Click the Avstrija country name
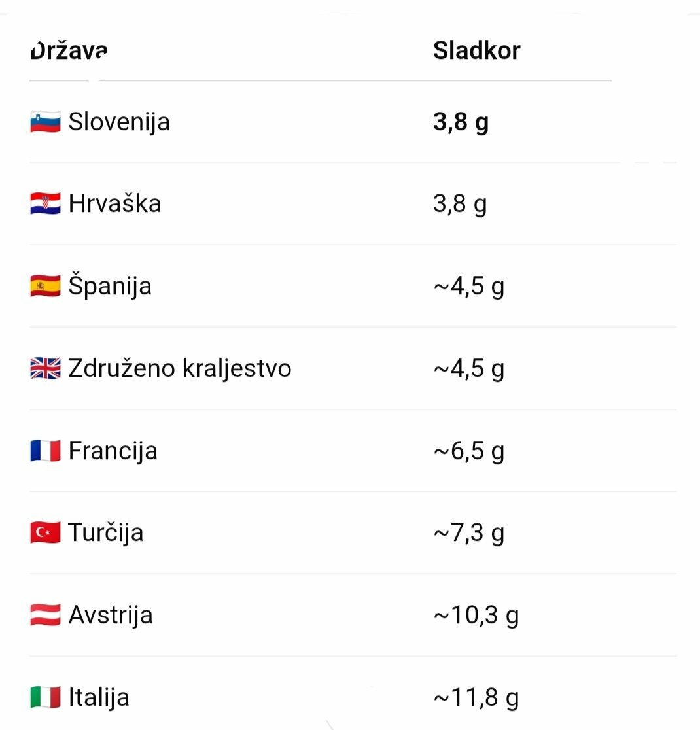Viewport: 700px width, 730px height. coord(111,616)
